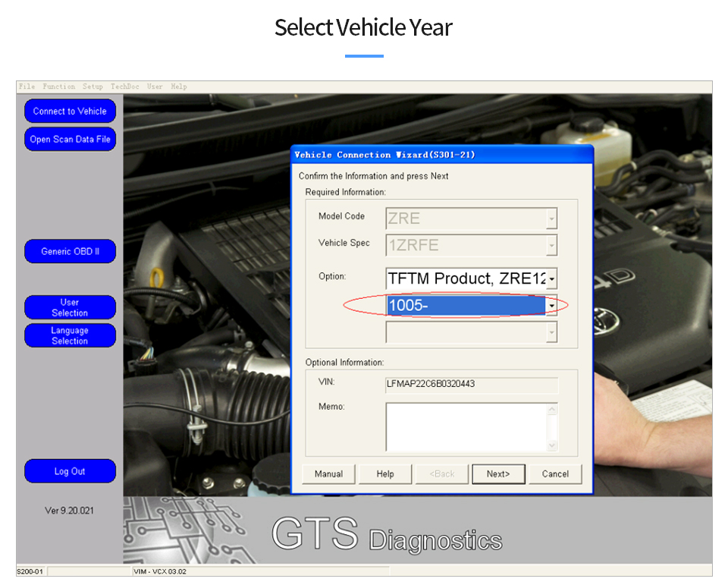Click the Ver 9.20.021 version text

[70, 511]
